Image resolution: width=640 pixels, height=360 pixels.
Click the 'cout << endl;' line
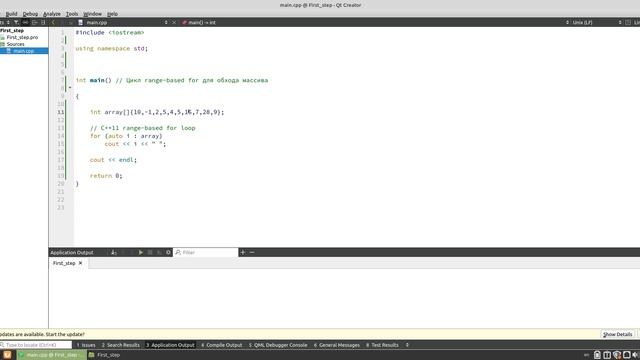coord(113,160)
